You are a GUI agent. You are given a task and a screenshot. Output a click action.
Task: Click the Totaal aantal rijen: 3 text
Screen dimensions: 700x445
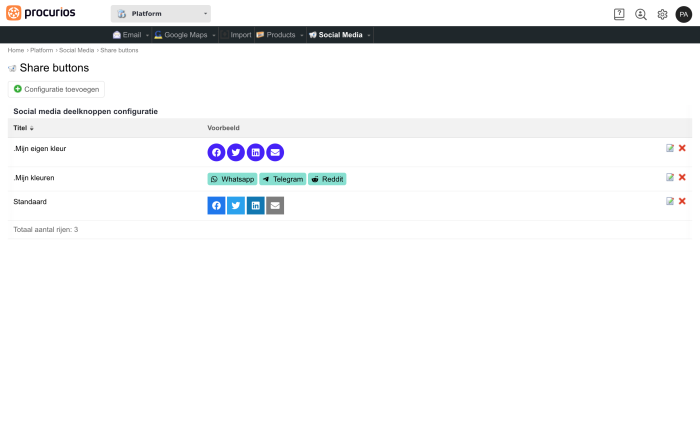click(46, 229)
